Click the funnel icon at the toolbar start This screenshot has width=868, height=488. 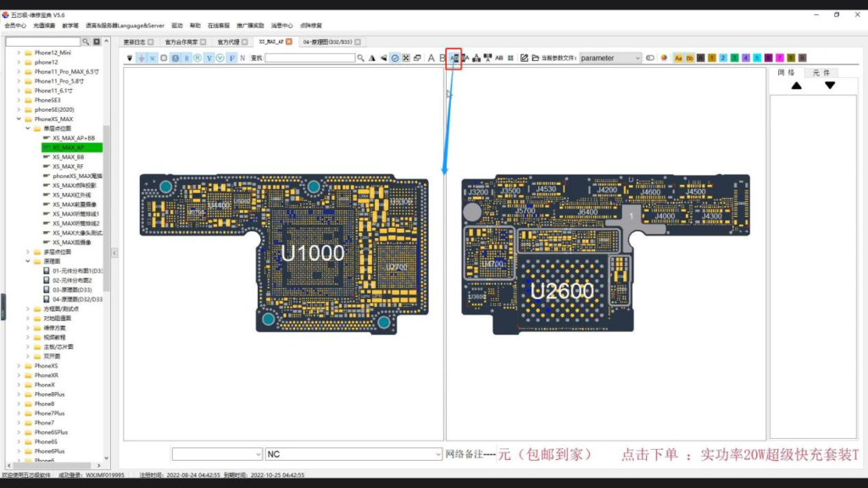pos(130,58)
